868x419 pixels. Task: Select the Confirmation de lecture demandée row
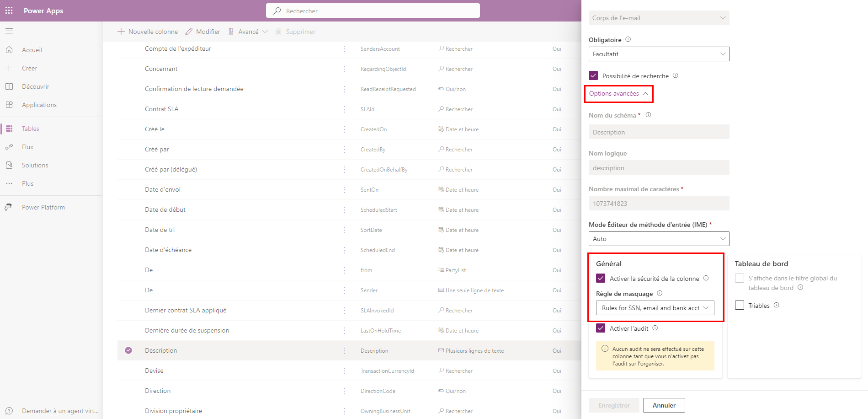pos(349,89)
